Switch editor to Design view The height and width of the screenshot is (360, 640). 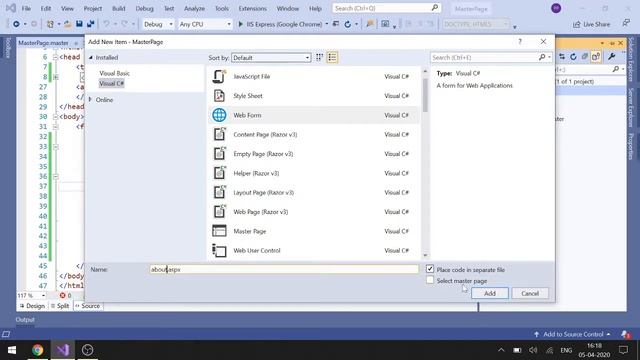click(x=32, y=306)
